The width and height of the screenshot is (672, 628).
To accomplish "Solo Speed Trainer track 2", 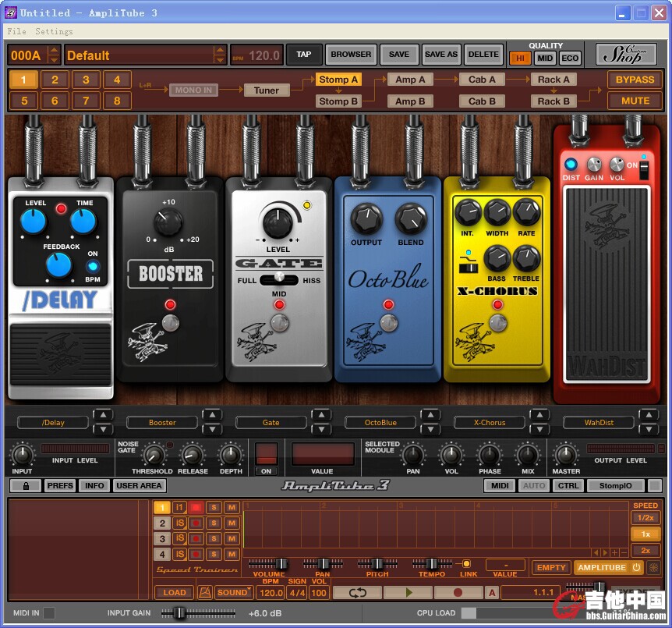I will pyautogui.click(x=214, y=523).
